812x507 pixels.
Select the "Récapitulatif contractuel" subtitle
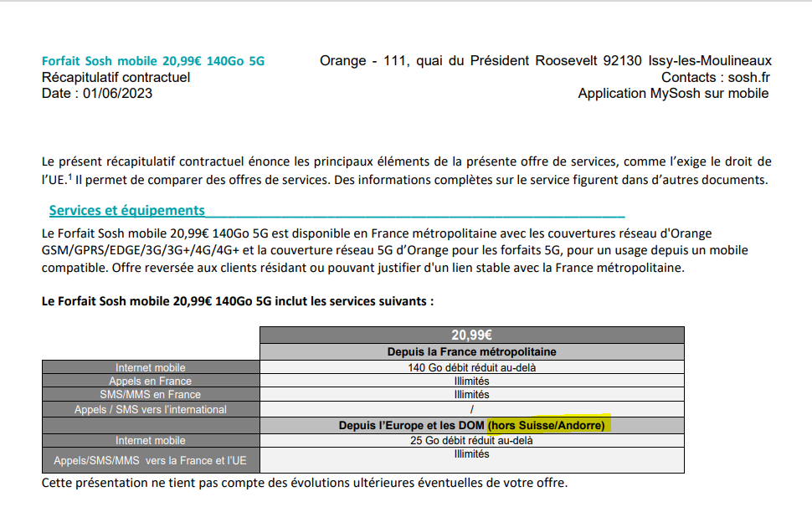coord(116,78)
